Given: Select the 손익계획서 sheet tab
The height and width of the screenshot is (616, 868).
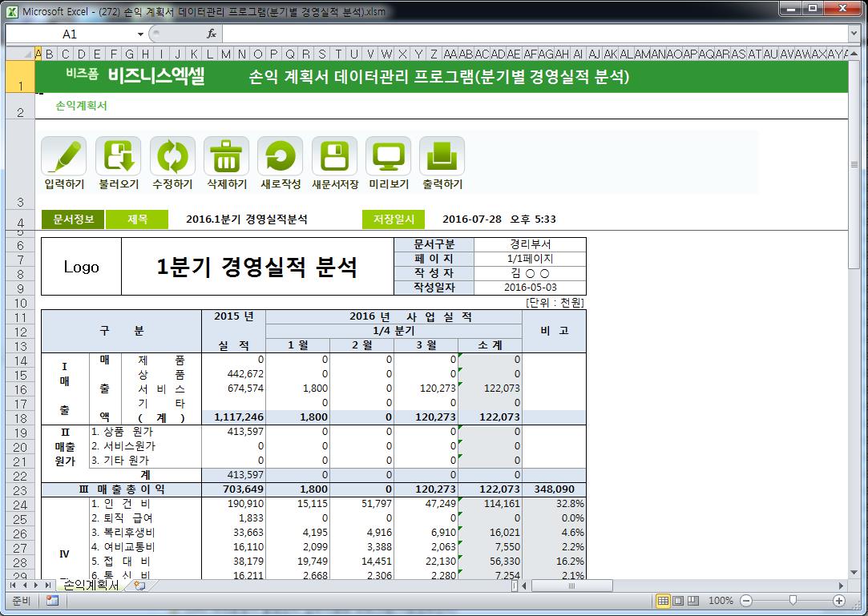Looking at the screenshot, I should click(91, 586).
